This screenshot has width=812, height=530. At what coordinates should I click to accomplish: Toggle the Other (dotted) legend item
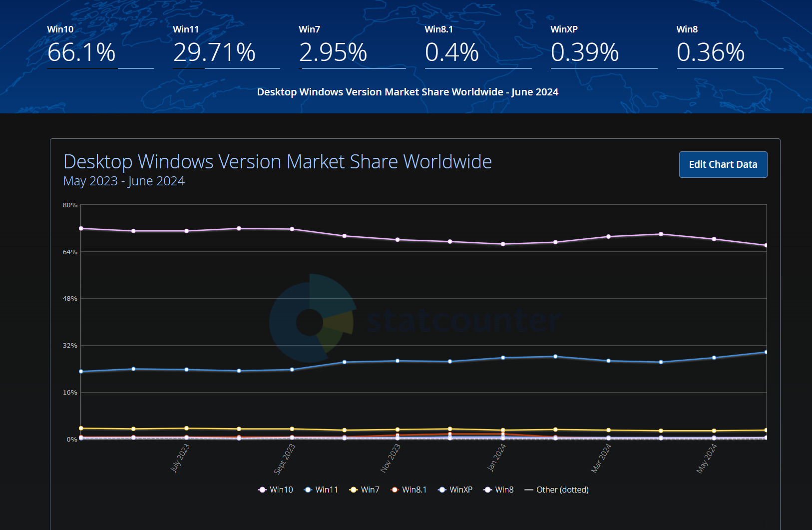coord(556,490)
